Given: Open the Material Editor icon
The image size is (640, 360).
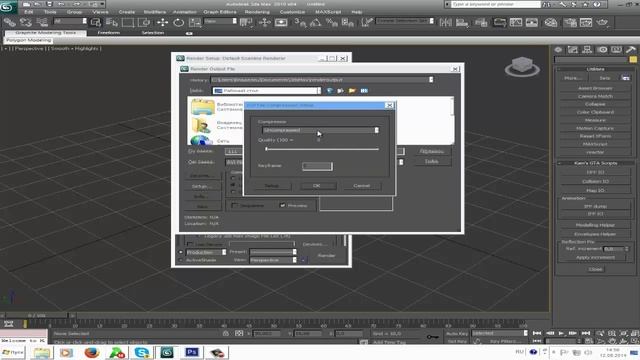Looking at the screenshot, I should tap(551, 22).
